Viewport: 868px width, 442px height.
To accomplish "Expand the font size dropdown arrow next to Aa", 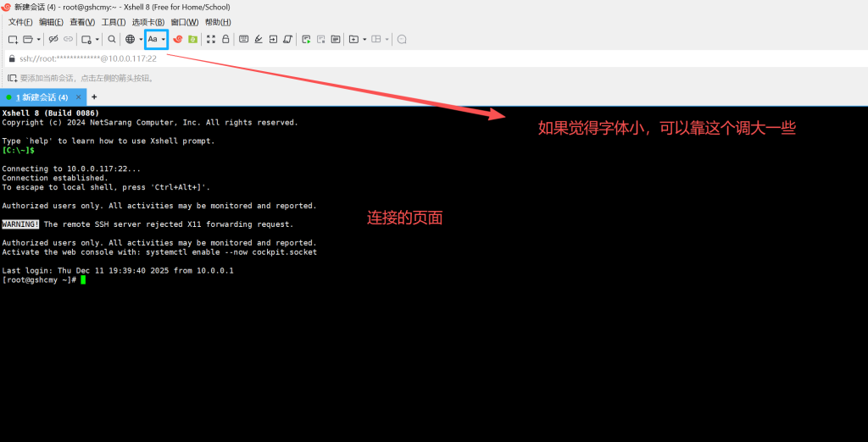I will [164, 39].
